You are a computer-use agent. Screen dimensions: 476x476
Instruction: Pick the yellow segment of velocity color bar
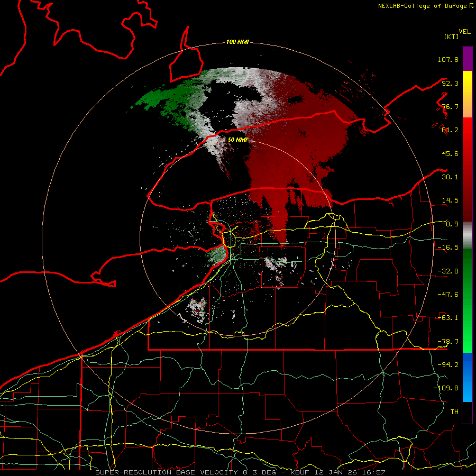(x=467, y=94)
